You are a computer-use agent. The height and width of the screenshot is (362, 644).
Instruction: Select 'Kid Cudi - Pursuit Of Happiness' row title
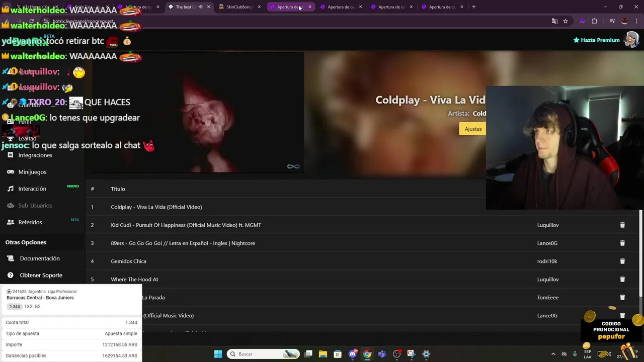click(x=186, y=225)
